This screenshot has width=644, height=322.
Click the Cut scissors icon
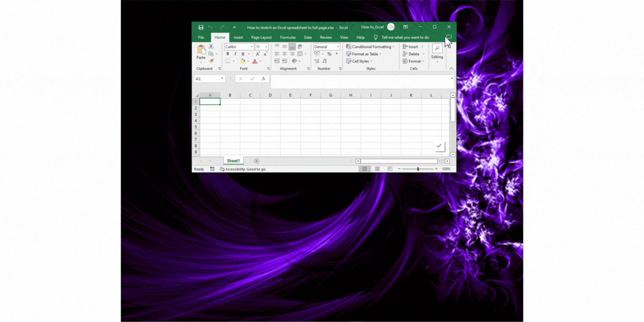211,46
